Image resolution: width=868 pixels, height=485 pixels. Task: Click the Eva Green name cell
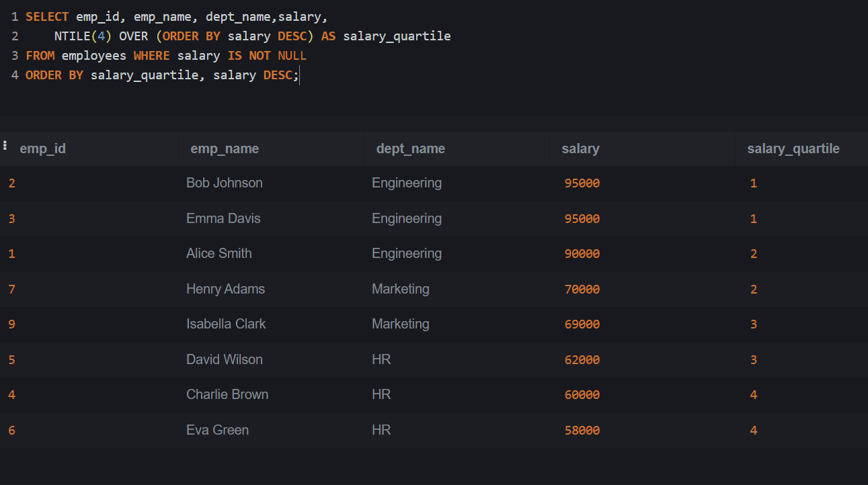coord(217,430)
